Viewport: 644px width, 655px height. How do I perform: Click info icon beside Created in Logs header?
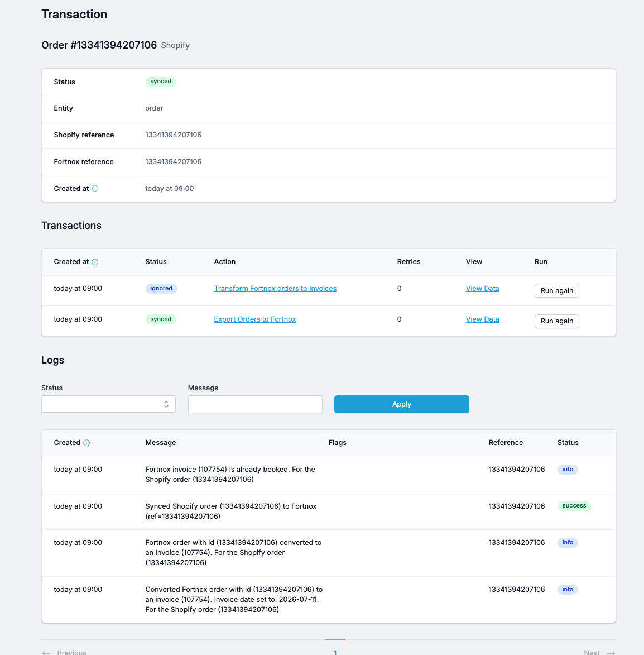pos(86,443)
